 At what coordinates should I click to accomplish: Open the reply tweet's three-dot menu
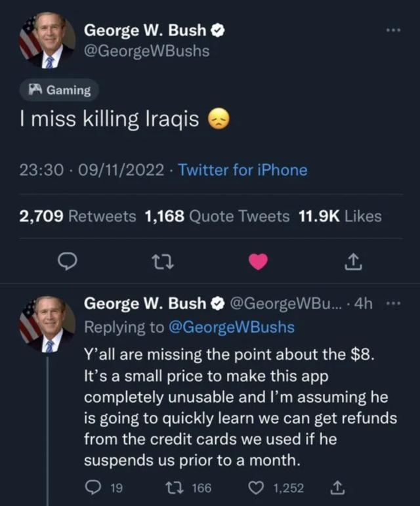[x=392, y=304]
